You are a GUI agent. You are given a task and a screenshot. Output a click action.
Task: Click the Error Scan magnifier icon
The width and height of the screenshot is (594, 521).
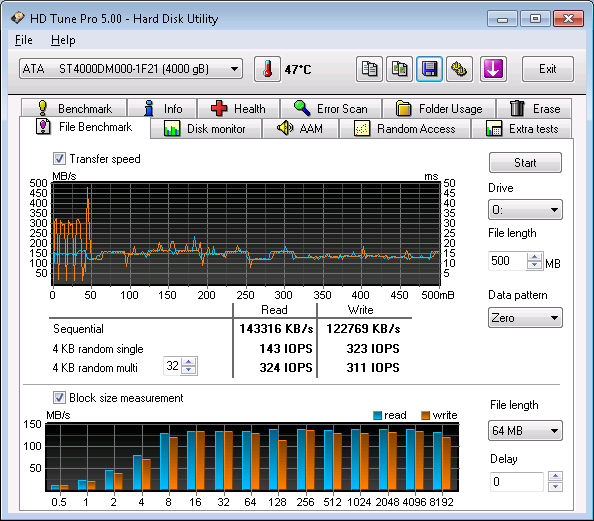click(302, 108)
